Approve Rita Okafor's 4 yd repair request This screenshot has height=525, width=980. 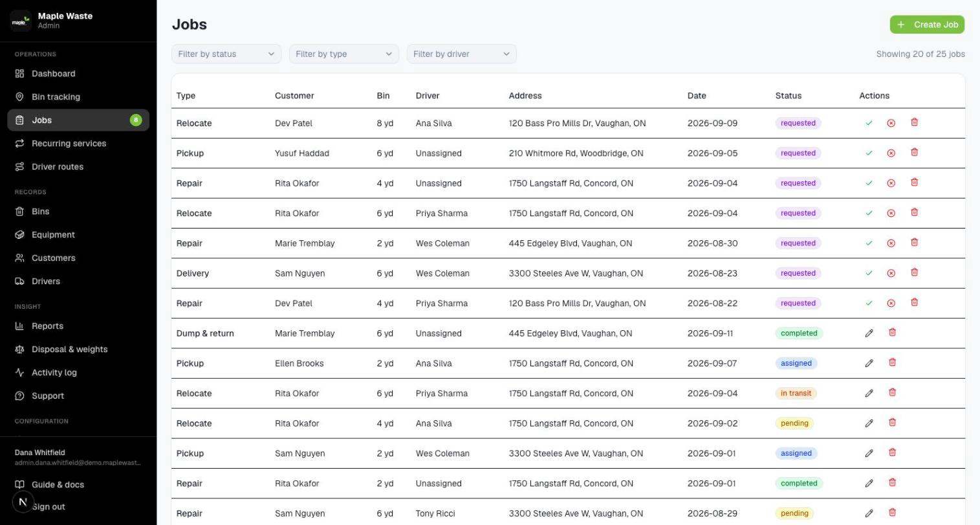pyautogui.click(x=869, y=183)
